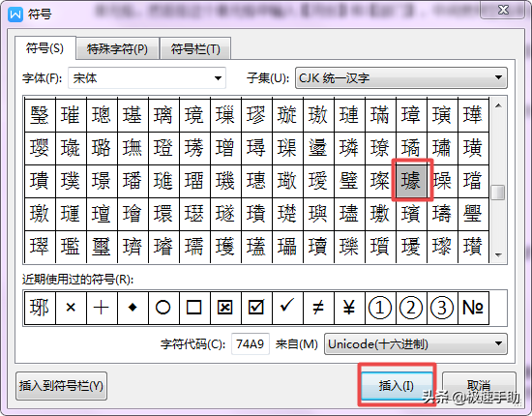Click the WPS logo in title bar
The image size is (532, 416).
click(15, 15)
